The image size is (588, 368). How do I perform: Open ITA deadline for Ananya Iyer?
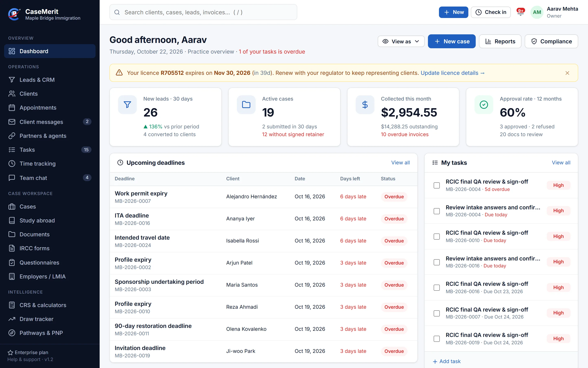tap(263, 219)
